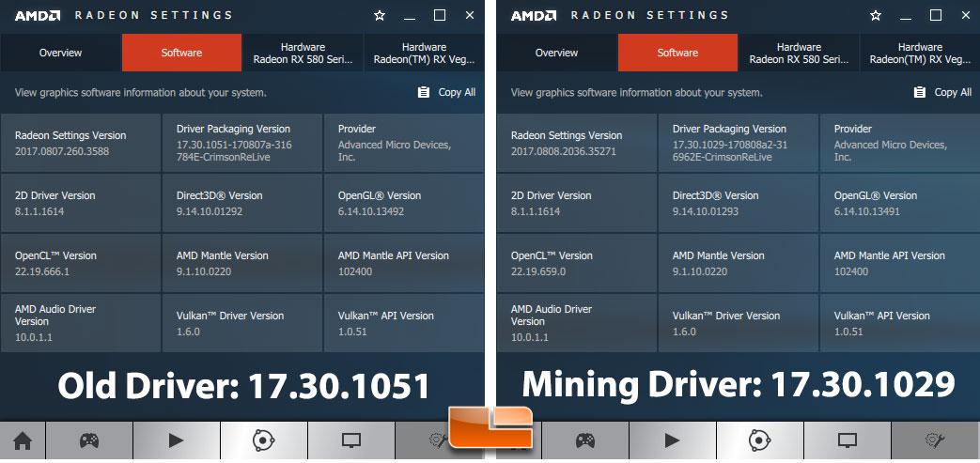Click the ReLive icon in the left window
This screenshot has height=463, width=980.
(x=263, y=440)
